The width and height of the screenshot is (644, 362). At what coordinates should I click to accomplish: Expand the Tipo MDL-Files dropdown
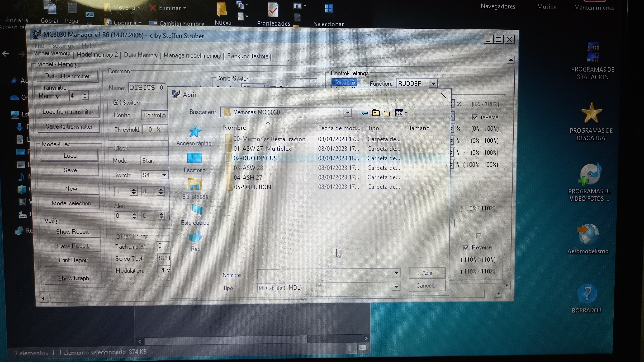pos(396,287)
